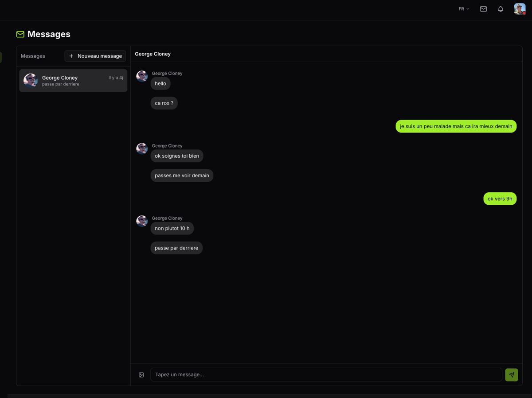
Task: Select the George Cloney conversation in the list
Action: pyautogui.click(x=73, y=81)
